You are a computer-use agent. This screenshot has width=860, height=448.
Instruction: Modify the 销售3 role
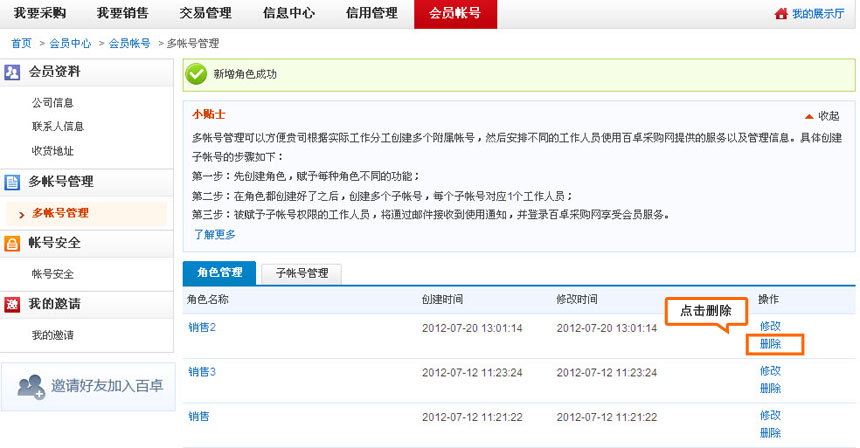(x=770, y=371)
